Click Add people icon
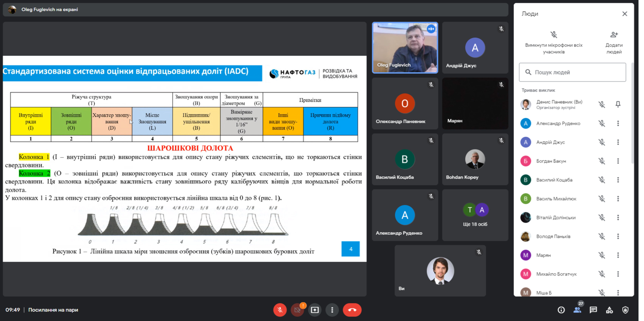644x321 pixels. click(x=614, y=35)
